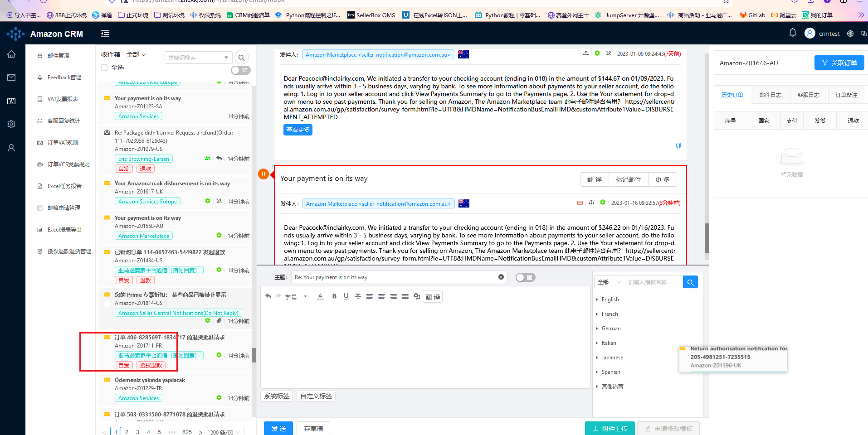Screen dimensions: 868x435
Task: Click the email thread vertical scrollbar thumb
Action: pyautogui.click(x=707, y=238)
